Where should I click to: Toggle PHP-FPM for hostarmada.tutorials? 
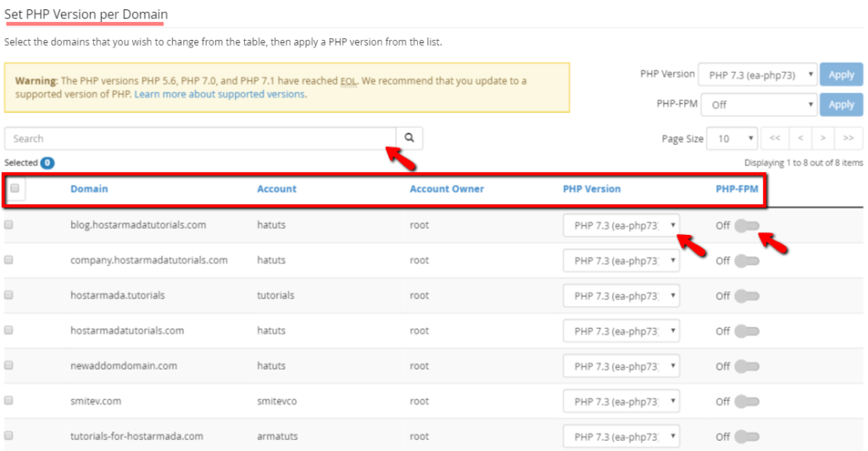(x=747, y=296)
